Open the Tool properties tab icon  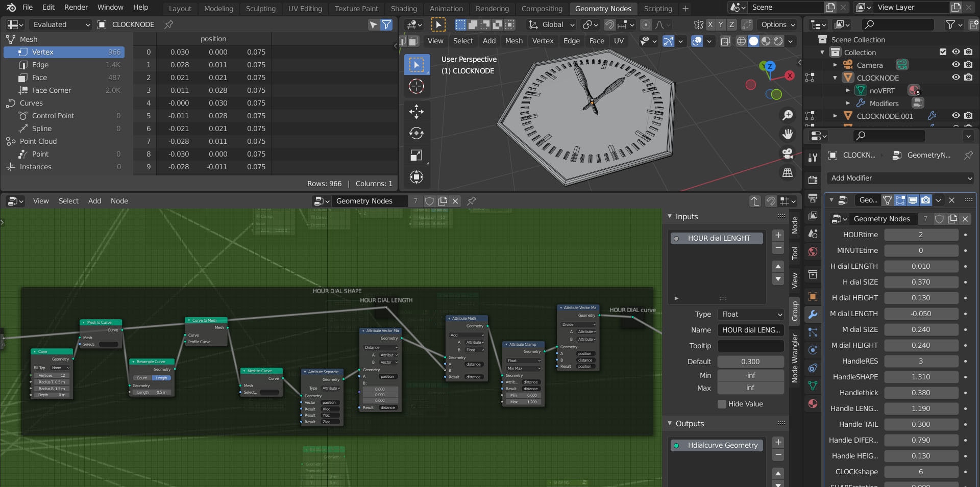(813, 158)
